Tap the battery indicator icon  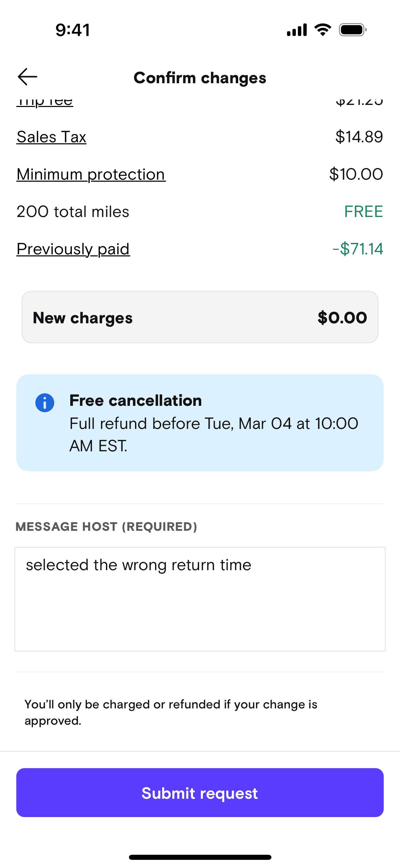pyautogui.click(x=353, y=30)
